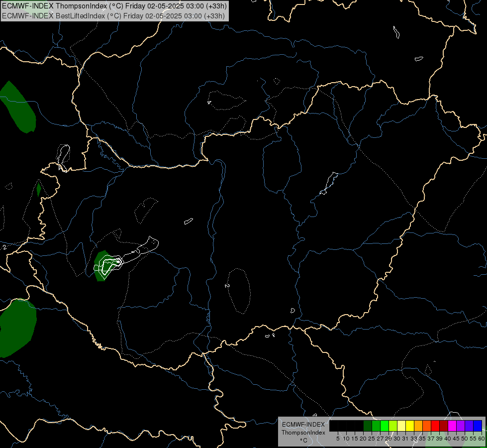This screenshot has width=487, height=448.
Task: Click the BestLiftedIndex title line at top
Action: tap(113, 15)
